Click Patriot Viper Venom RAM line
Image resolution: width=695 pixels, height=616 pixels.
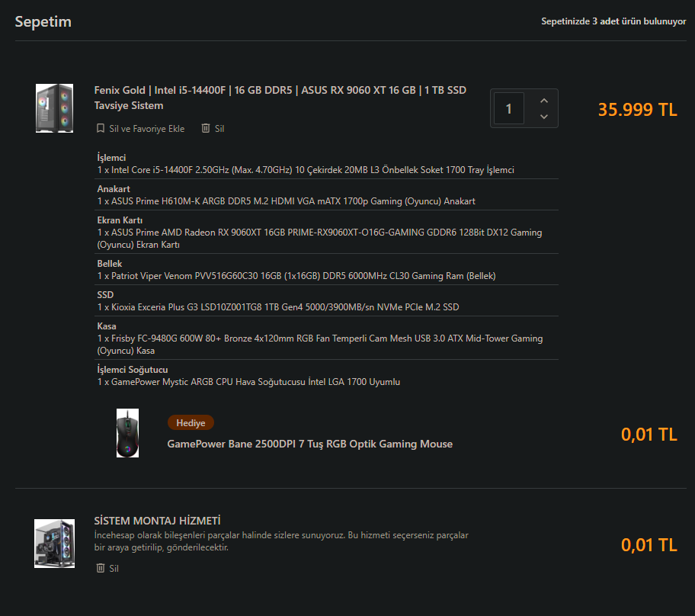click(x=296, y=276)
